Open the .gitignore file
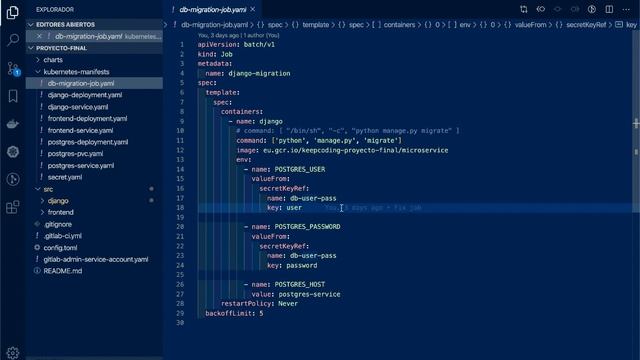This screenshot has width=640, height=360. coord(58,224)
